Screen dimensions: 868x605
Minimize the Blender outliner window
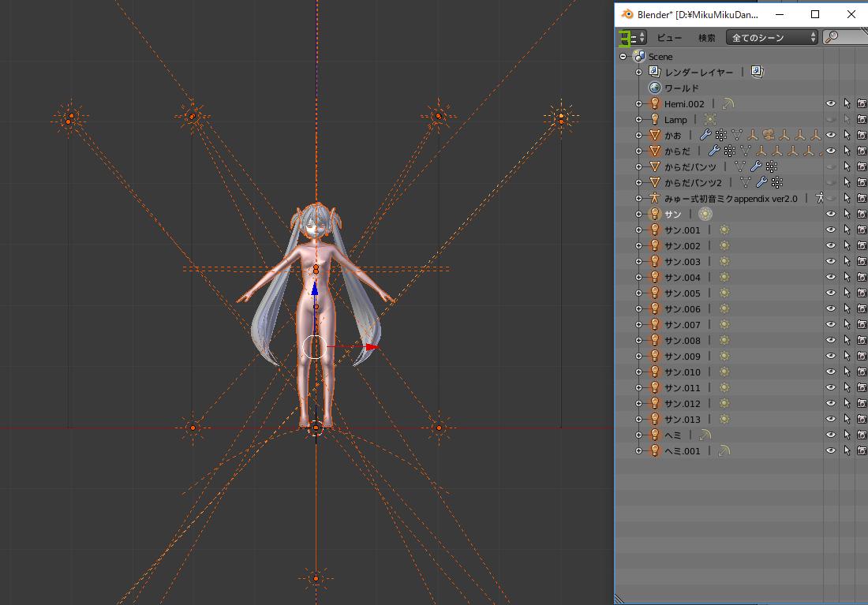(x=780, y=14)
